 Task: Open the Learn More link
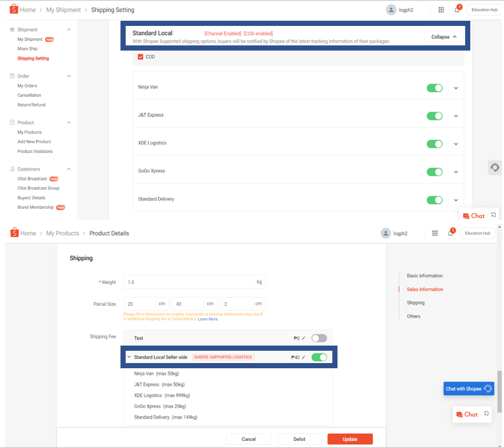[208, 319]
